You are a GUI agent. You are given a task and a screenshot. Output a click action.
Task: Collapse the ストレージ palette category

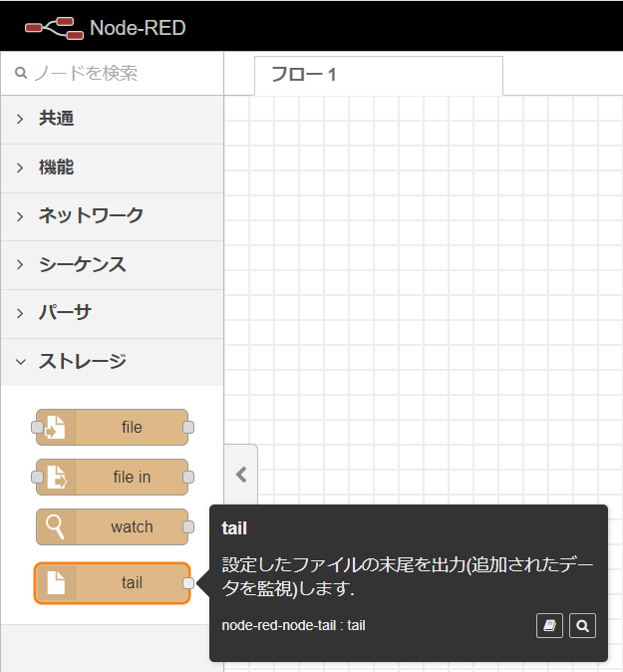tap(113, 362)
